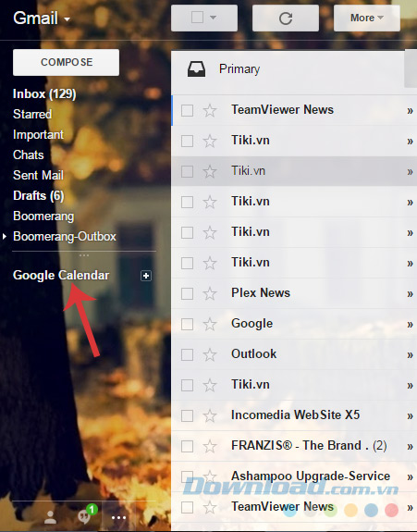The image size is (417, 532).
Task: Check the first TeamViewer News email checkbox
Action: pyautogui.click(x=187, y=110)
